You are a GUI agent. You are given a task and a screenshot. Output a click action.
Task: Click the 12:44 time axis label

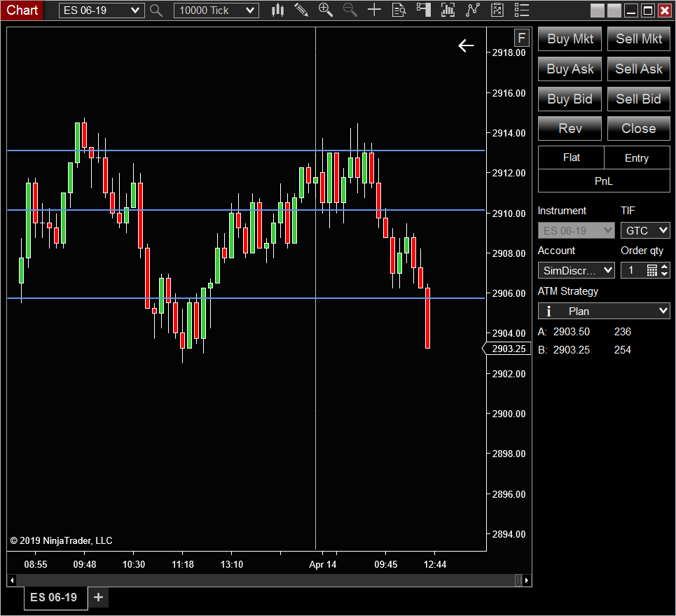[x=434, y=564]
